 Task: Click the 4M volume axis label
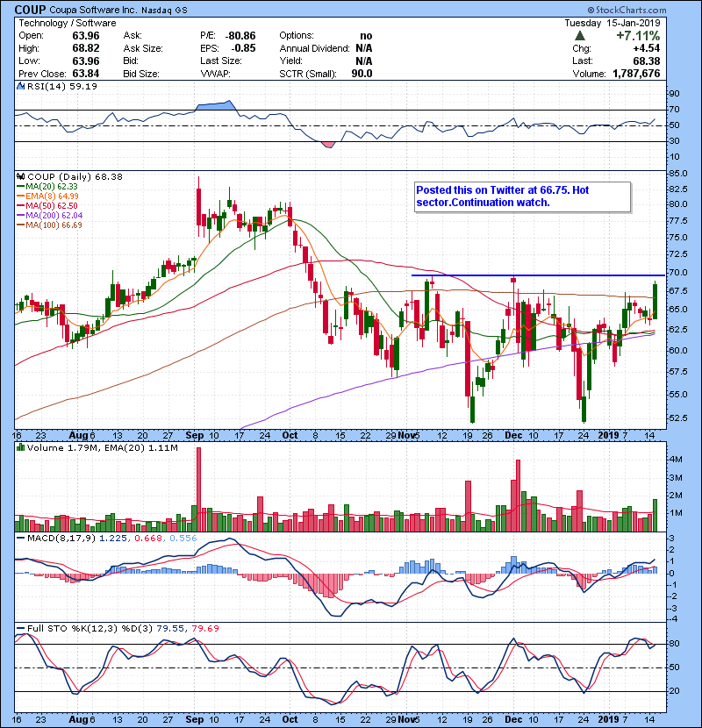(675, 460)
